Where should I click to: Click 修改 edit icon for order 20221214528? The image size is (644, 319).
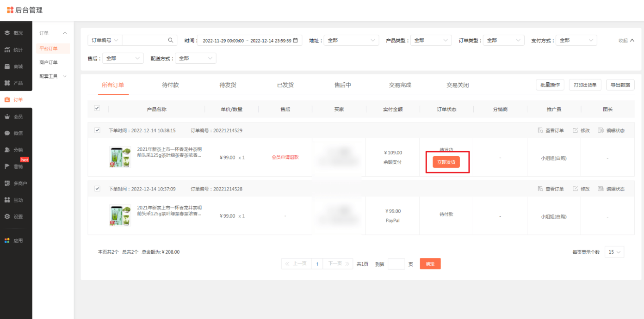click(x=576, y=189)
